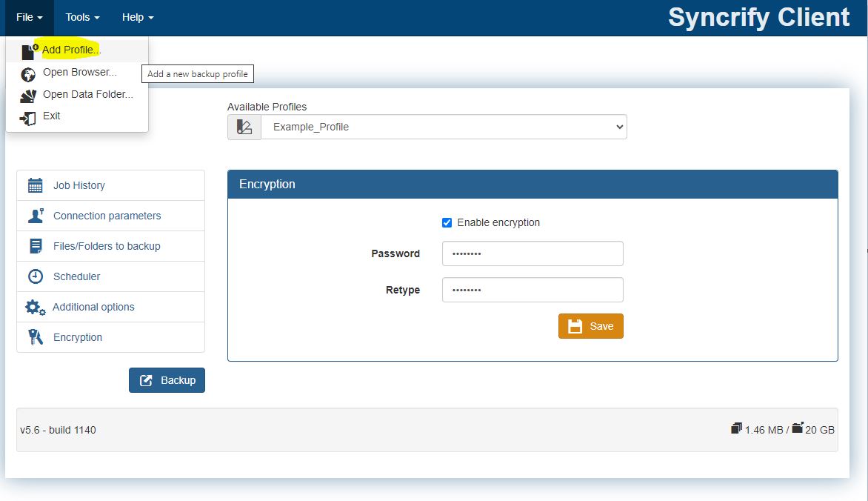
Task: Click the Job History calendar icon
Action: pos(35,185)
